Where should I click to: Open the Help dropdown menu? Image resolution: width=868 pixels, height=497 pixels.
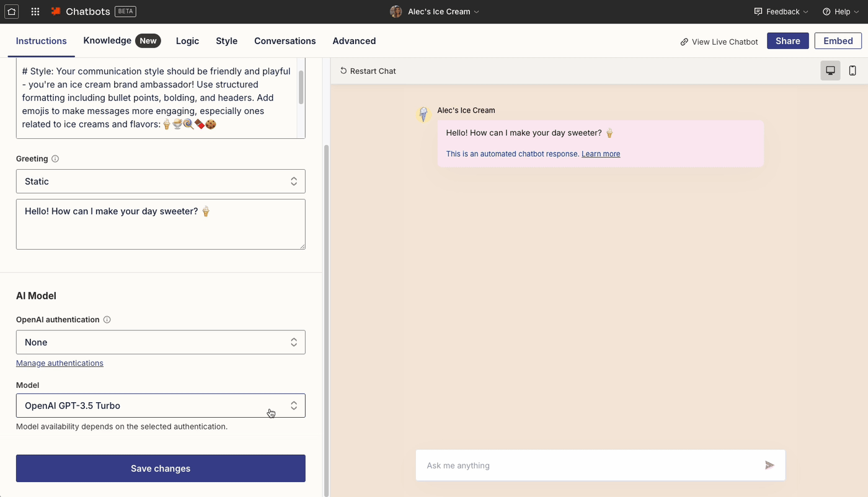(x=840, y=12)
